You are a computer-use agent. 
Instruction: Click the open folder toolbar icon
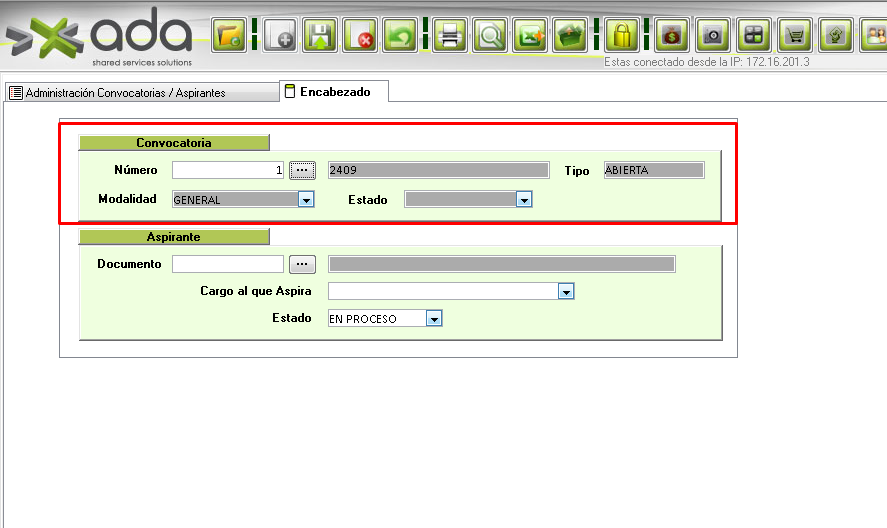point(230,36)
